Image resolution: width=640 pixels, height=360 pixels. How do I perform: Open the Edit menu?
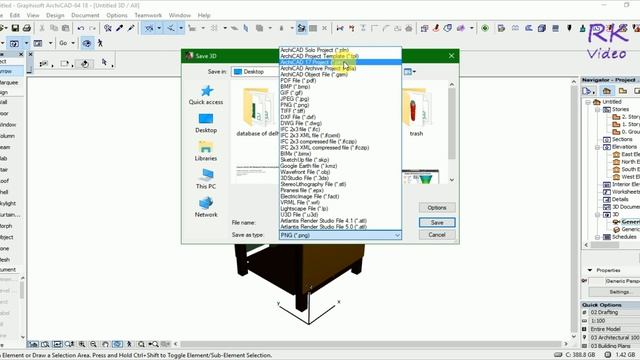(15, 15)
